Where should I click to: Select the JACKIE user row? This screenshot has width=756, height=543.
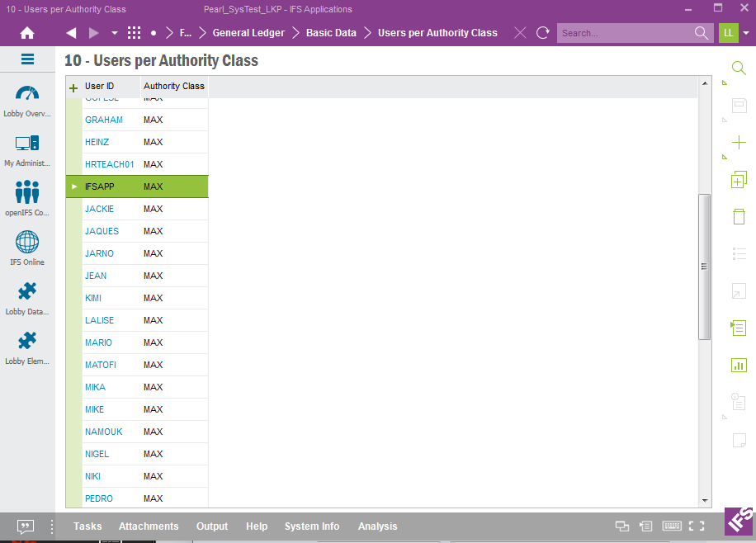[137, 209]
